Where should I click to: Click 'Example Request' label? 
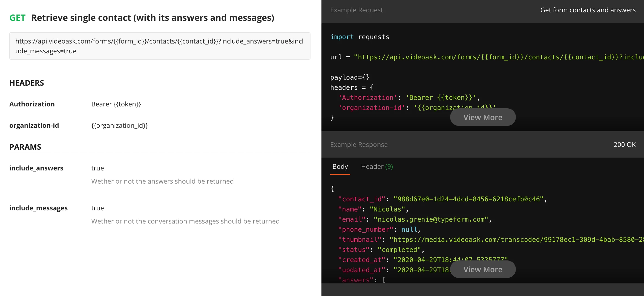coord(357,10)
